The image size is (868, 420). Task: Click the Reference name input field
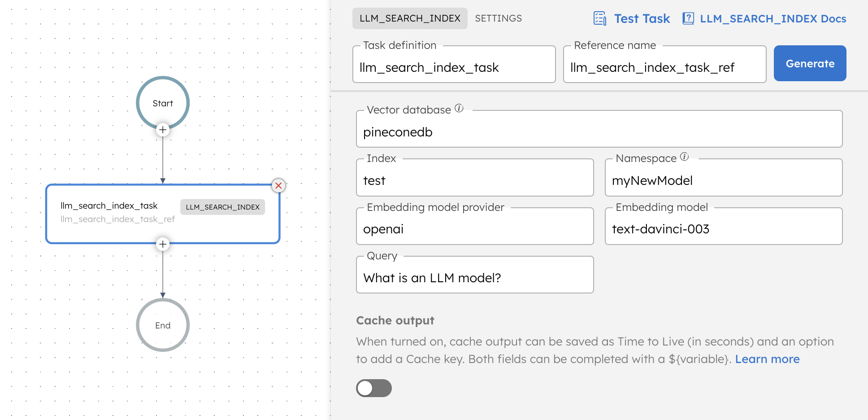tap(664, 64)
